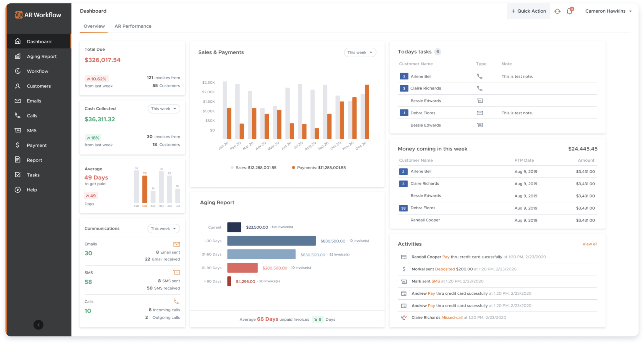Screen dimensions: 644x344
Task: Open notifications via bell icon
Action: pos(569,11)
